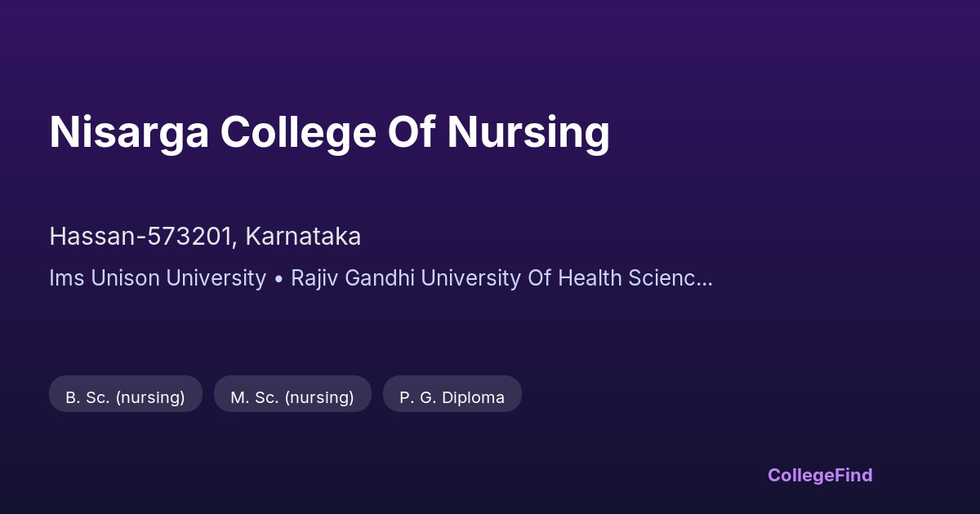This screenshot has width=980, height=514.
Task: Select the M. Sc. (nursing) course tag
Action: click(292, 397)
